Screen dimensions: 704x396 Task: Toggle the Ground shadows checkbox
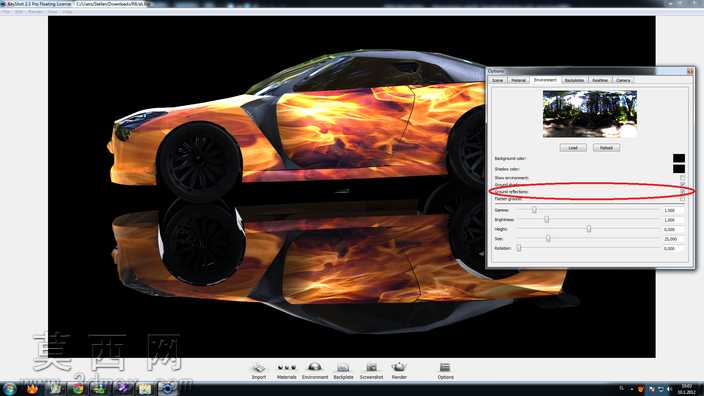(x=682, y=185)
